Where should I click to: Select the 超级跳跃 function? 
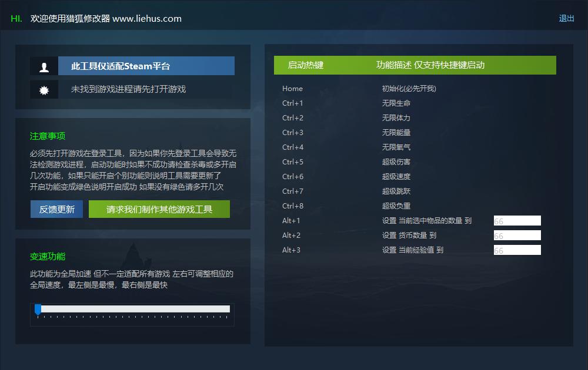[396, 191]
